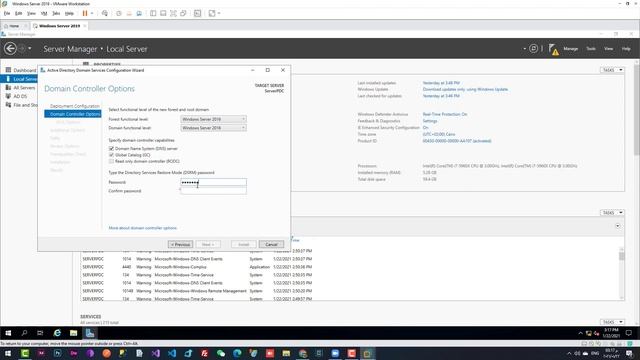Screen dimensions: 640x360
Task: Toggle Read only domain controller (RODC) checkbox
Action: [x=111, y=161]
